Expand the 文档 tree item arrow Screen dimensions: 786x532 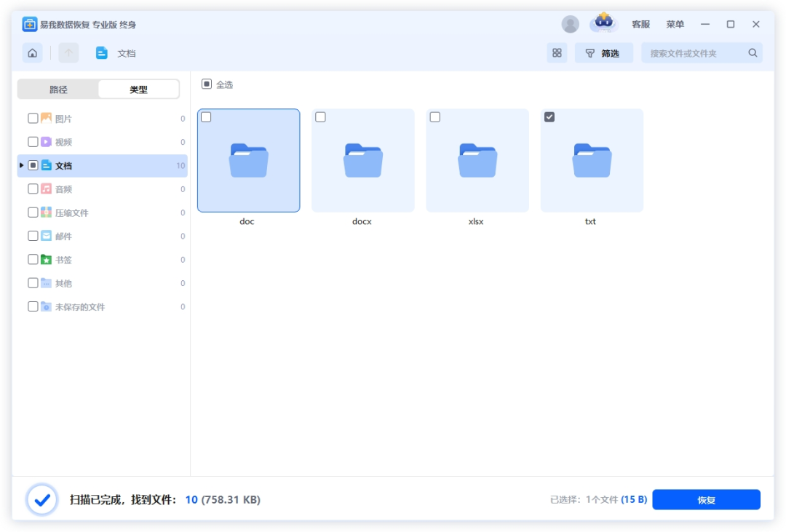click(x=21, y=165)
